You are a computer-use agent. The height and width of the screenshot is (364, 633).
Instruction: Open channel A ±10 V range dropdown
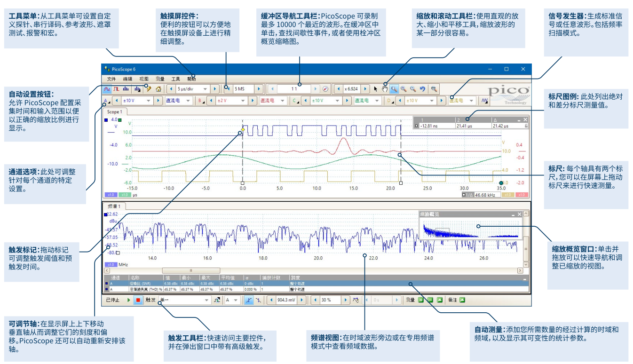click(149, 101)
